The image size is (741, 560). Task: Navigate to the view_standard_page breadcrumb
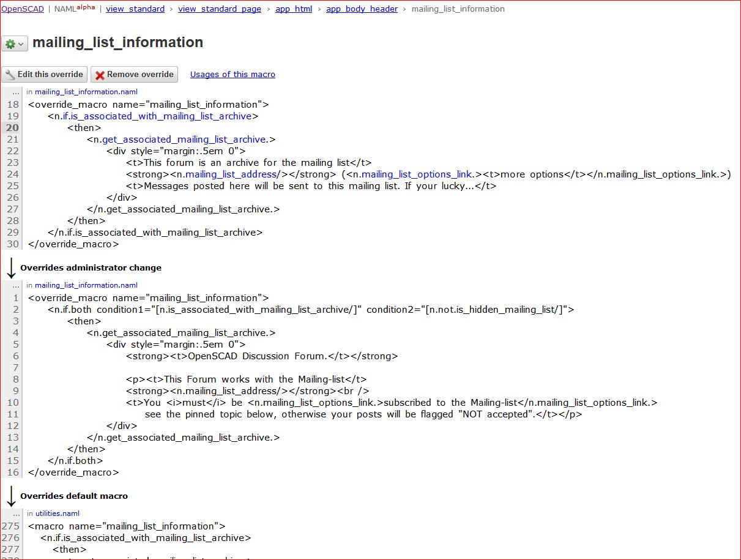[220, 9]
